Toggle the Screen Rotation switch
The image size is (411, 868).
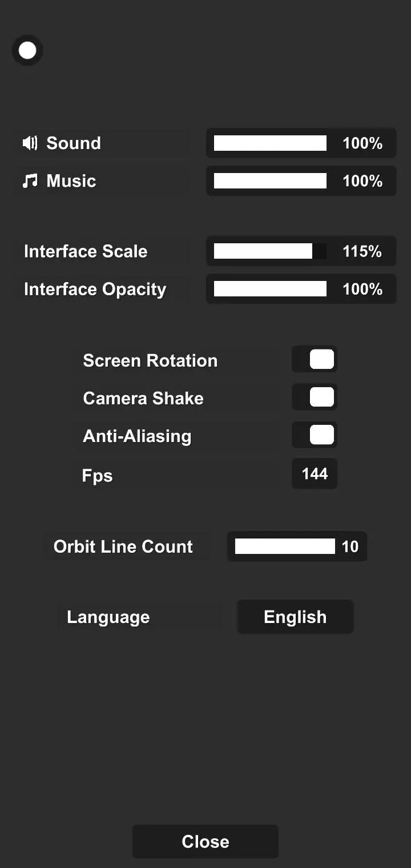[x=315, y=360]
